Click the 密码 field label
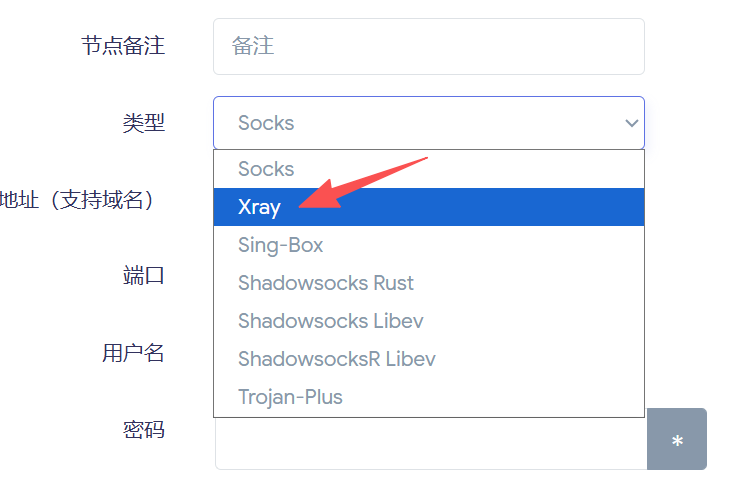The width and height of the screenshot is (750, 504). tap(143, 430)
